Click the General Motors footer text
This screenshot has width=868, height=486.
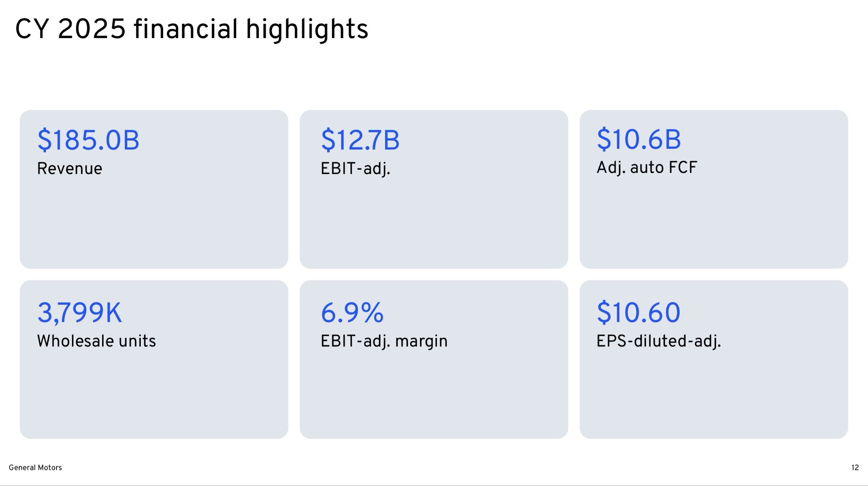point(35,467)
